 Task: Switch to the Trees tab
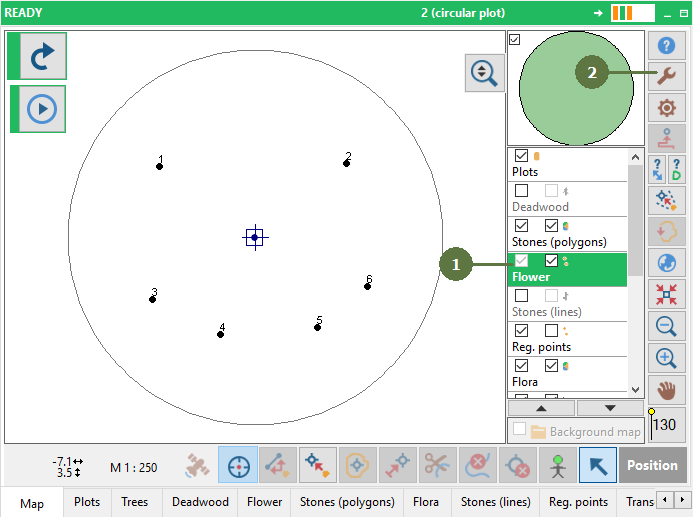(135, 502)
